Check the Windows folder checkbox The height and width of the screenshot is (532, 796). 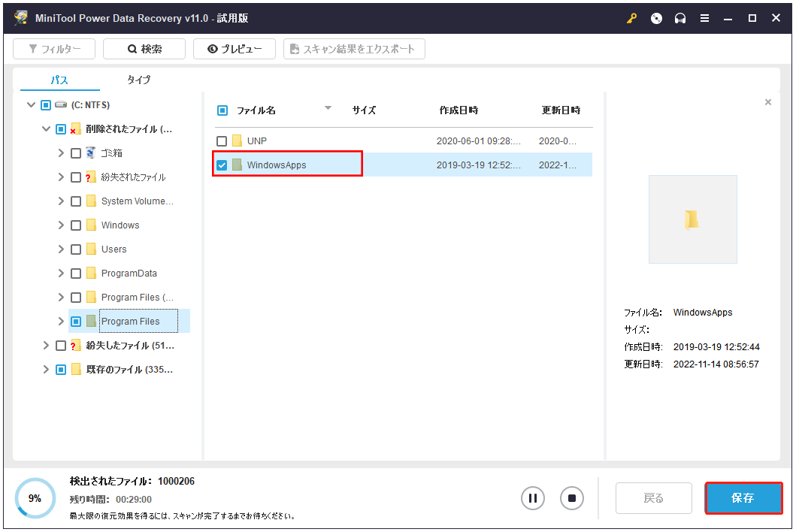point(76,225)
